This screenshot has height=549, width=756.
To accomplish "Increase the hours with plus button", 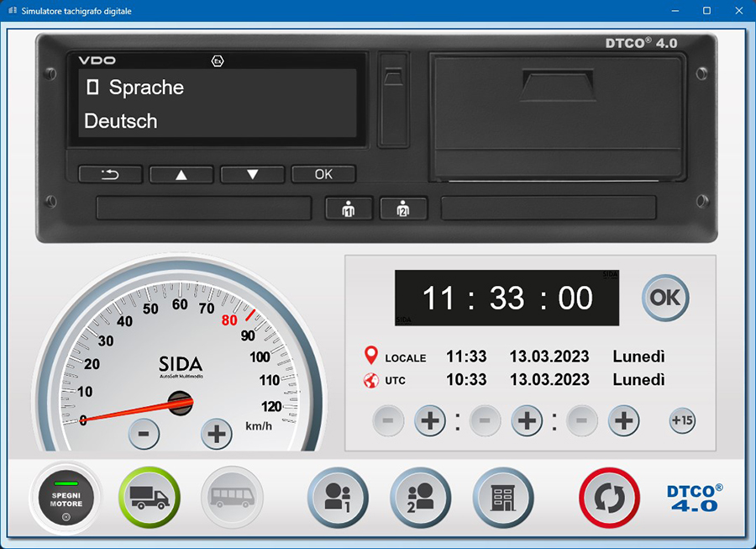I will 430,420.
